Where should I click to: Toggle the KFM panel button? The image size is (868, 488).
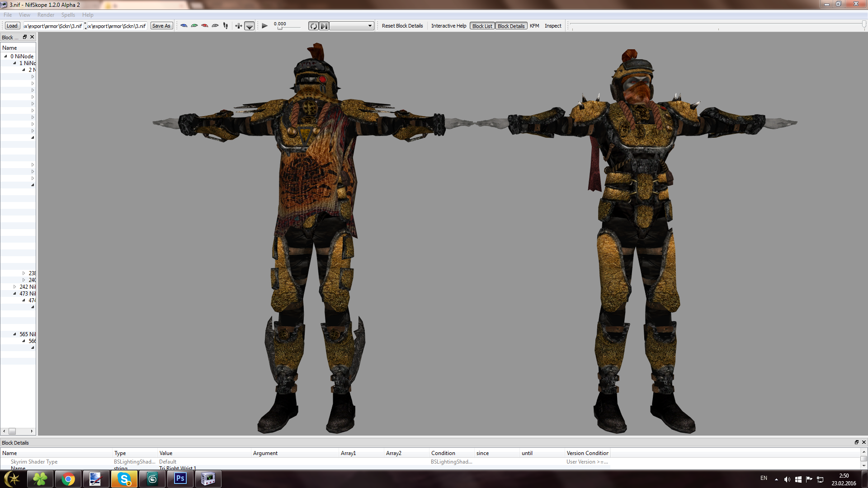(534, 26)
